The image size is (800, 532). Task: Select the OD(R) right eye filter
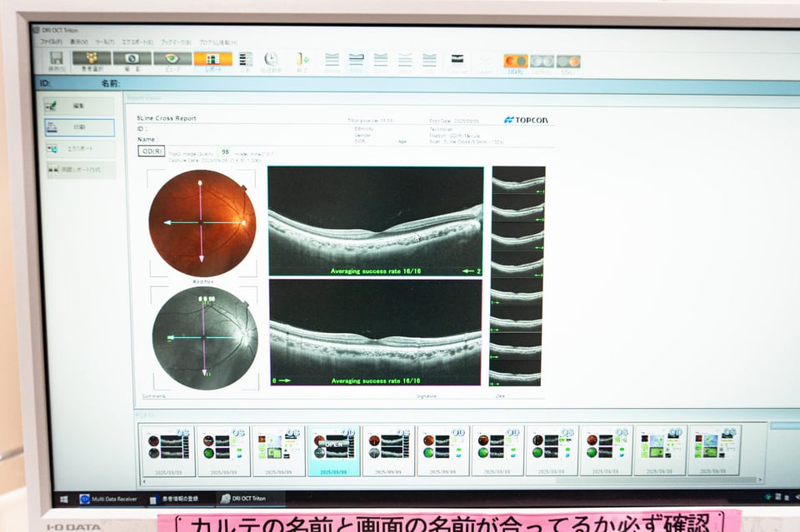(x=515, y=62)
